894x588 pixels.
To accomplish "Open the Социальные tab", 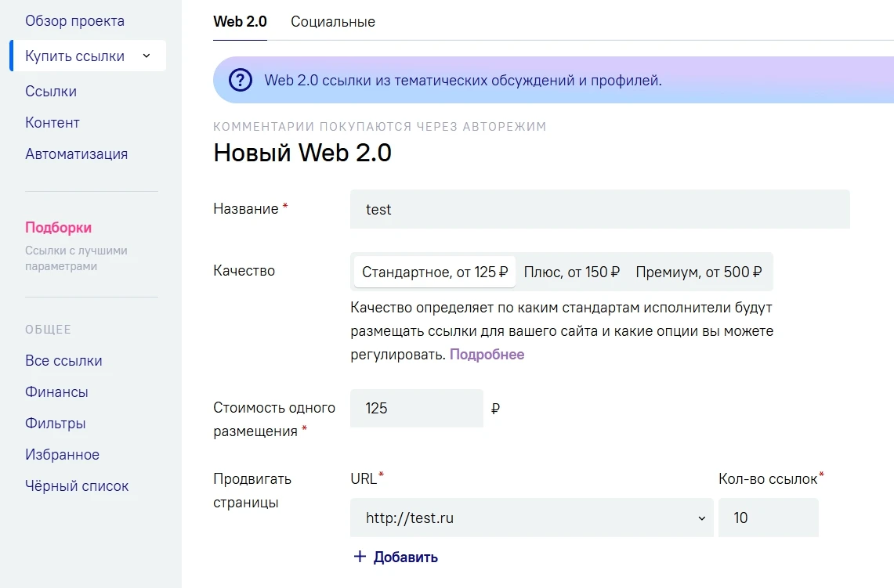I will click(x=332, y=22).
